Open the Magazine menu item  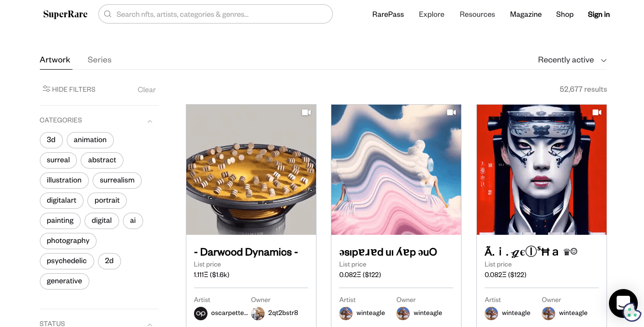pyautogui.click(x=525, y=14)
